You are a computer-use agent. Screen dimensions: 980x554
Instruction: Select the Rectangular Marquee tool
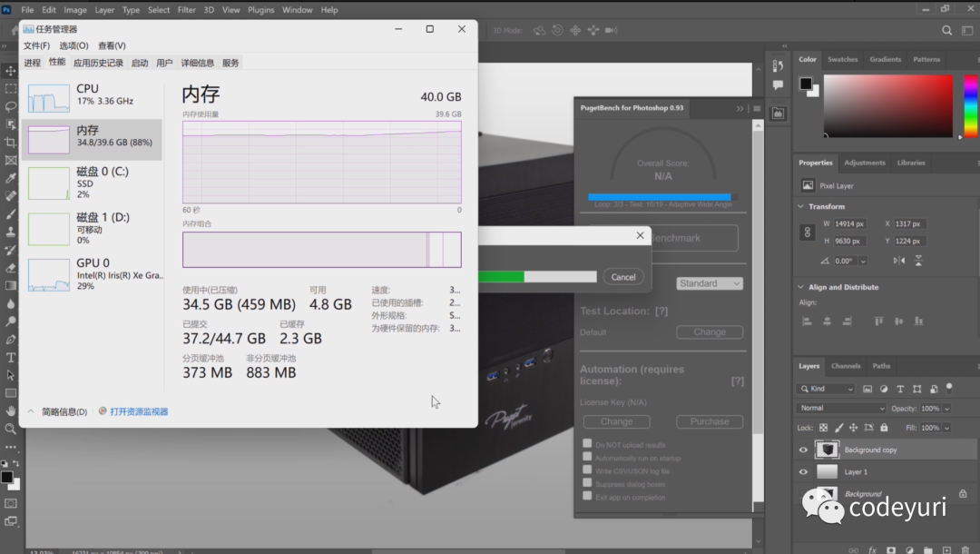(11, 89)
